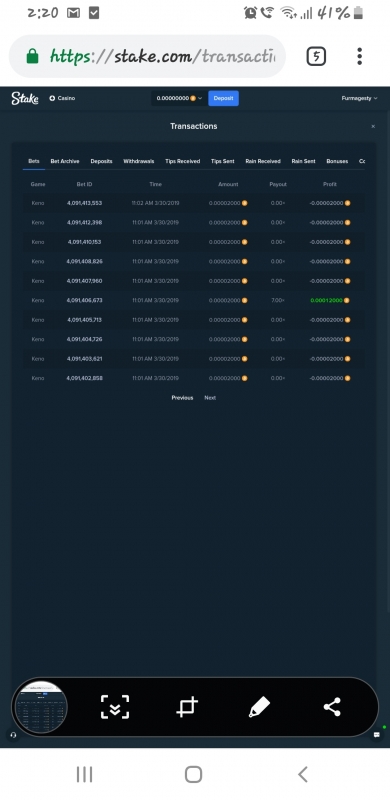Viewport: 390px width, 800px height.
Task: Click the Previous pagination link
Action: pos(182,398)
